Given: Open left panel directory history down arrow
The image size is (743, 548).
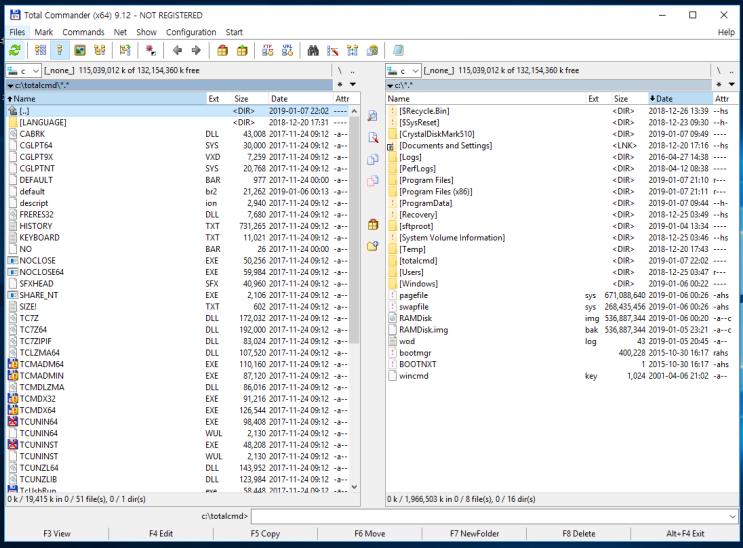Looking at the screenshot, I should pos(353,84).
